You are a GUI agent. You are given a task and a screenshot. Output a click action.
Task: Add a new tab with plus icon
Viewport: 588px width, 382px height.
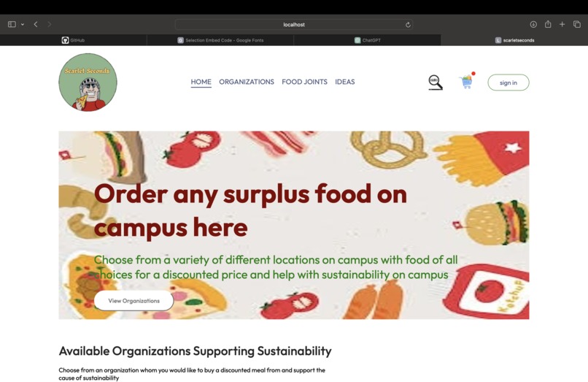tap(562, 24)
